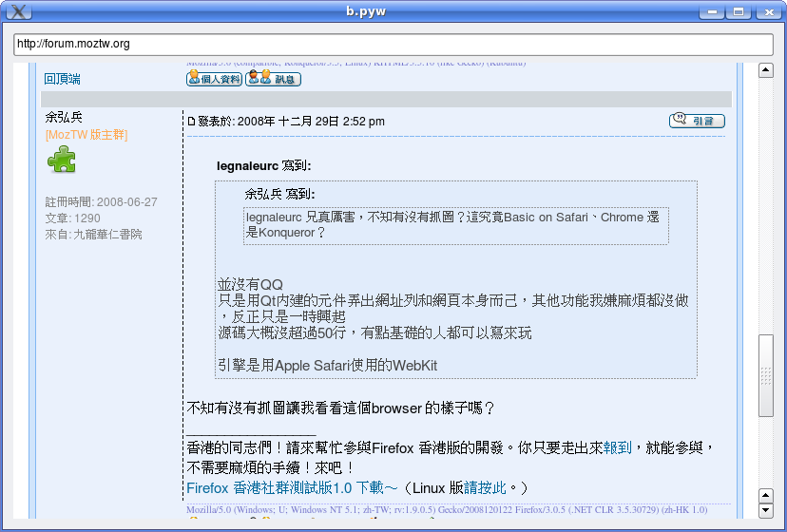Click the scrollbar lower up arrow
Viewport: 787px width, 532px height.
pos(765,496)
